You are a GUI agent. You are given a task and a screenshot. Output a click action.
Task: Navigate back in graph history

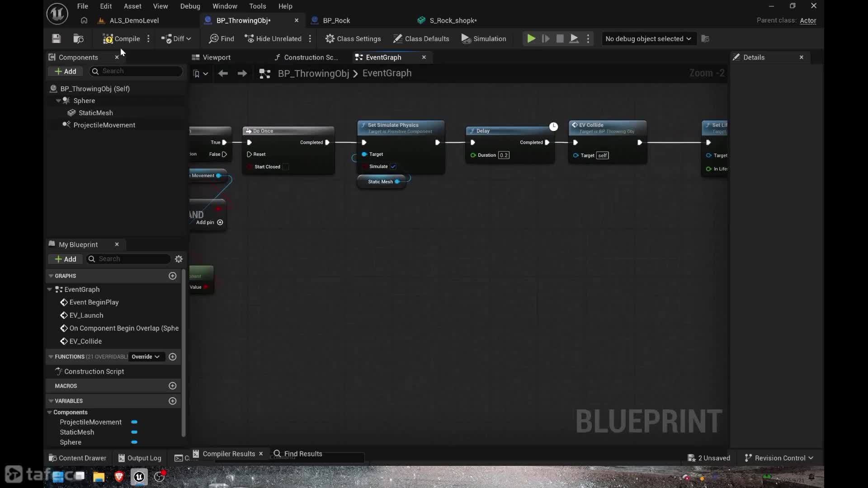(223, 73)
